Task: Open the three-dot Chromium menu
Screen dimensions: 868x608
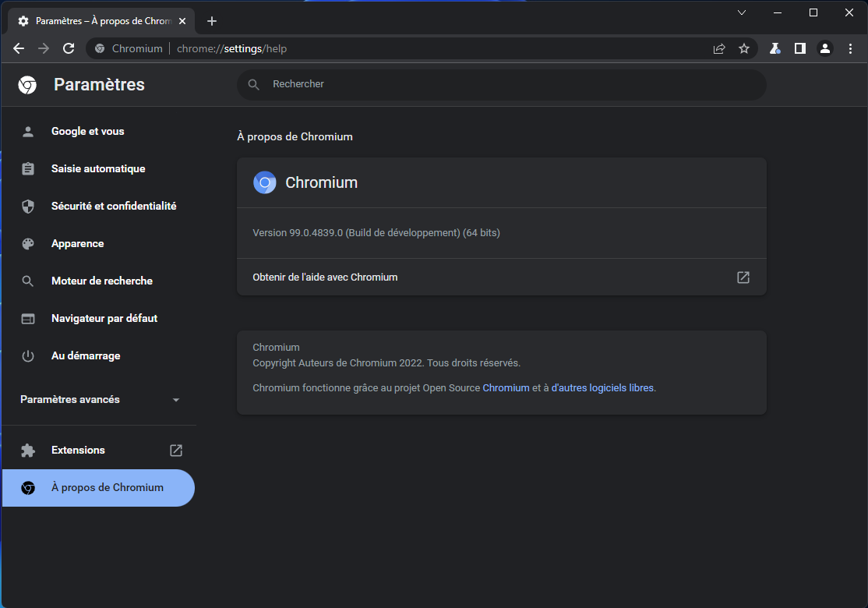Action: click(x=850, y=49)
